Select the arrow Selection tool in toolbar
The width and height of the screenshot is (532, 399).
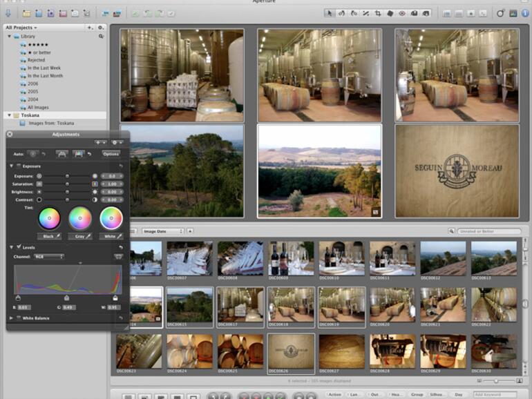click(x=330, y=13)
